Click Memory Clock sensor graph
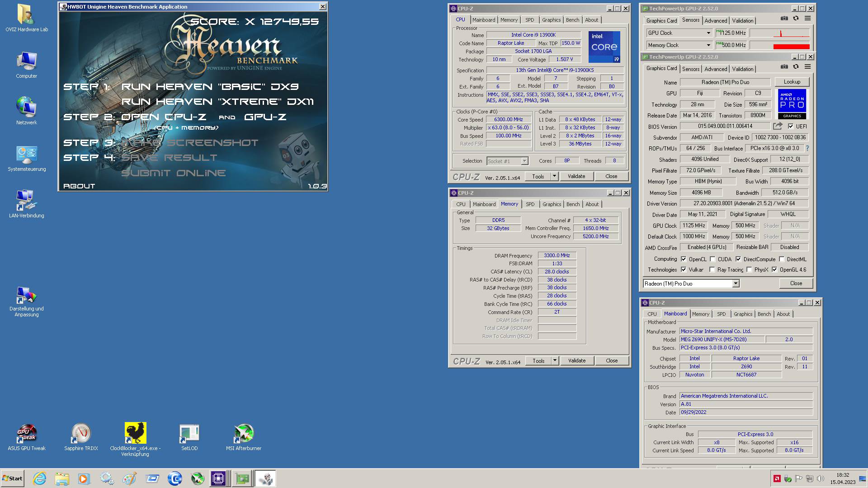The width and height of the screenshot is (868, 488). [x=780, y=45]
